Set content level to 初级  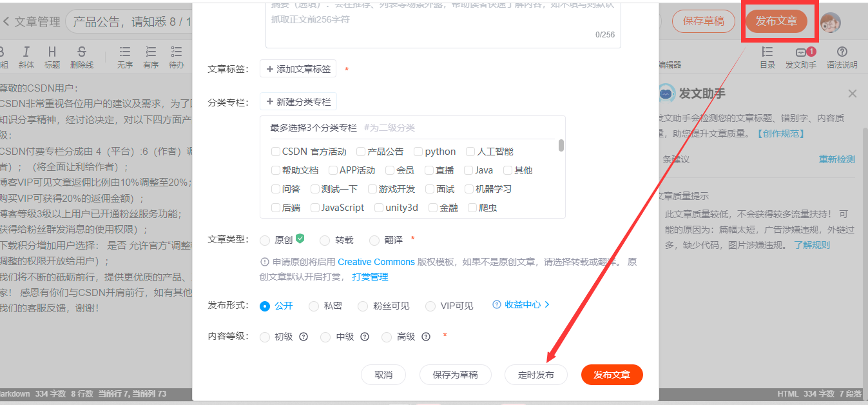point(265,337)
